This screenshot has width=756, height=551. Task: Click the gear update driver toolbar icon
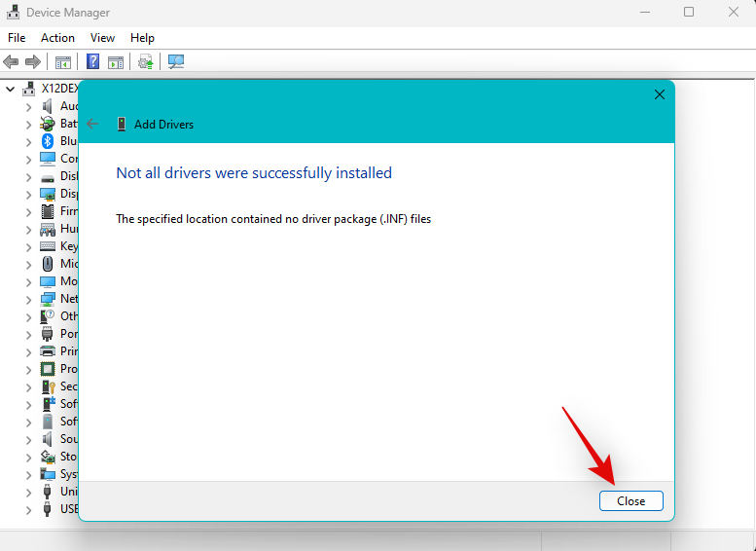pyautogui.click(x=146, y=61)
